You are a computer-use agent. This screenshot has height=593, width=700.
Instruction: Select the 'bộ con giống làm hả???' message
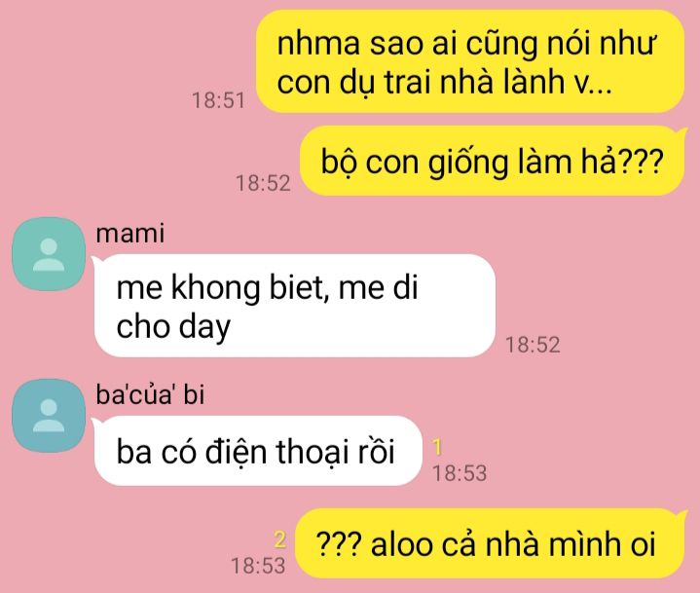(x=494, y=162)
